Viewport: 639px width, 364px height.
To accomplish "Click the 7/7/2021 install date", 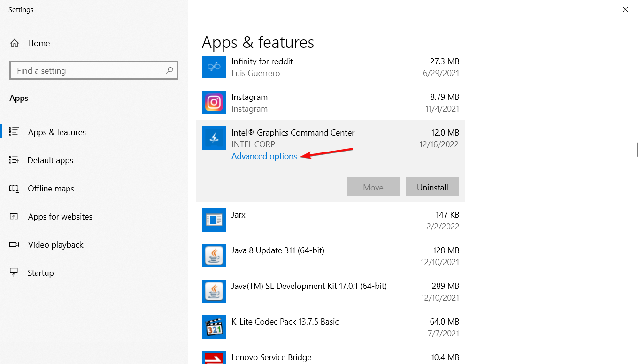I will click(444, 334).
